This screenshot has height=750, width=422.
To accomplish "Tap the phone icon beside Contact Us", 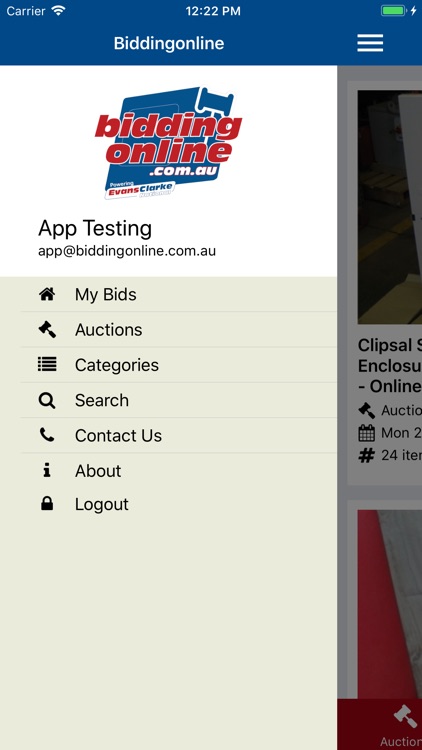I will tap(47, 435).
